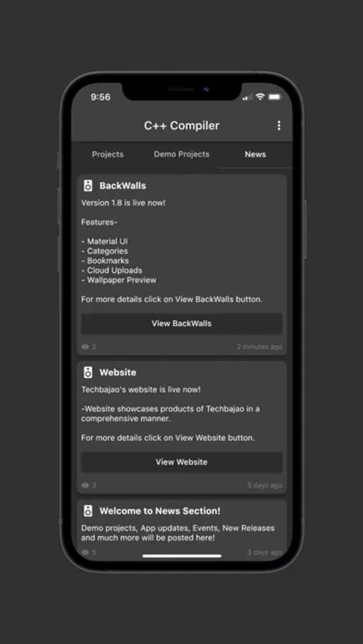Switch to the Demo Projects tab
This screenshot has width=363, height=644.
182,155
